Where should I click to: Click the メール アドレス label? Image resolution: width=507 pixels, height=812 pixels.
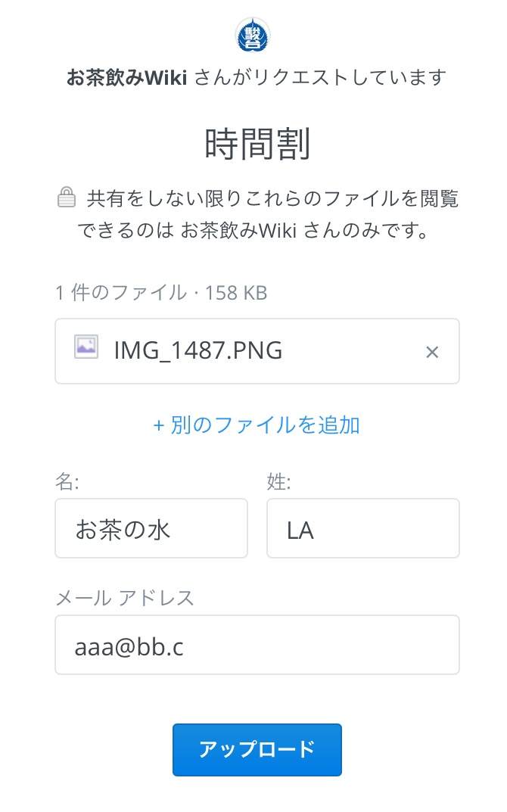coord(125,598)
